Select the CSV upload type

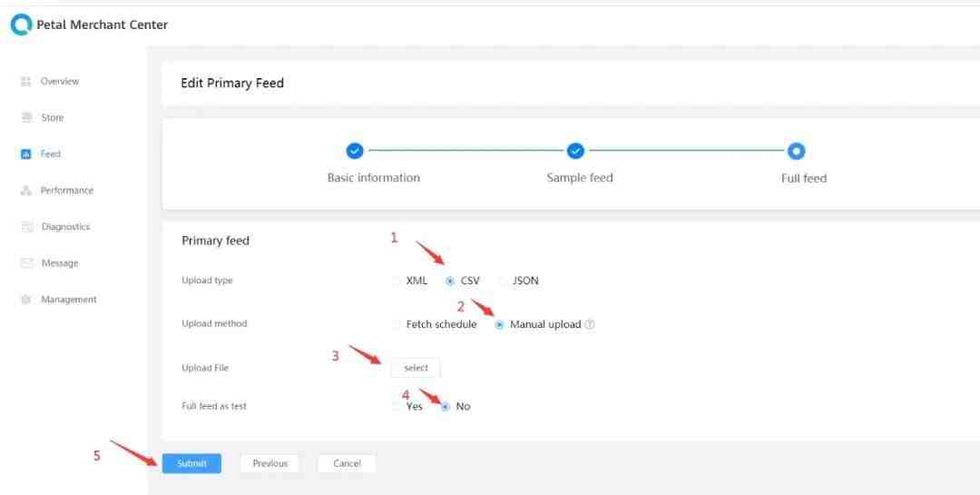(x=450, y=281)
